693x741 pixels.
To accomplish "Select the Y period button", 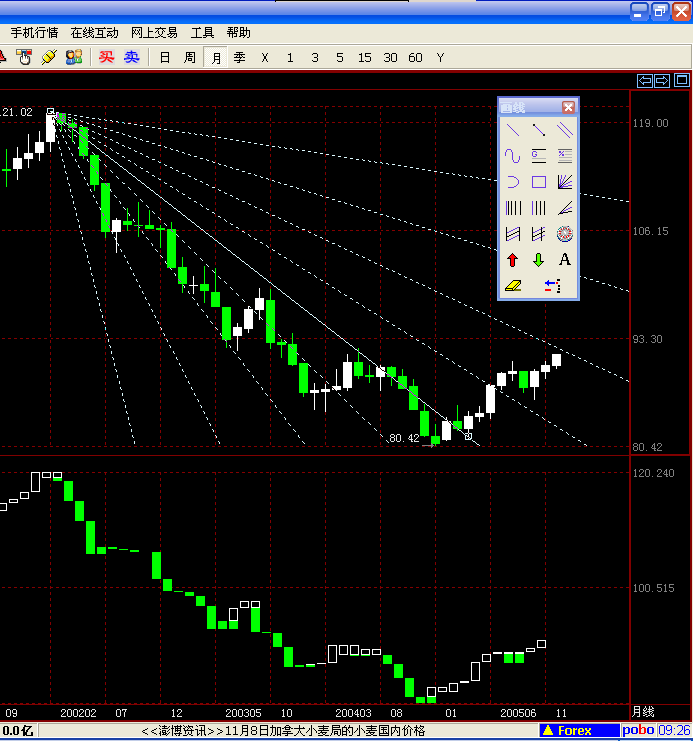I will coord(441,58).
